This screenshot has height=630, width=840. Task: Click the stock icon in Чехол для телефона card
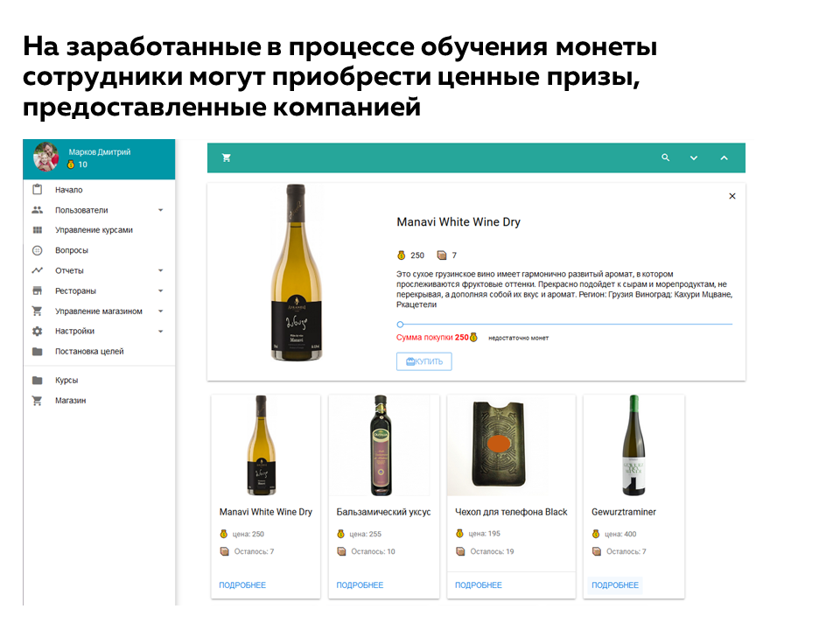coord(460,551)
